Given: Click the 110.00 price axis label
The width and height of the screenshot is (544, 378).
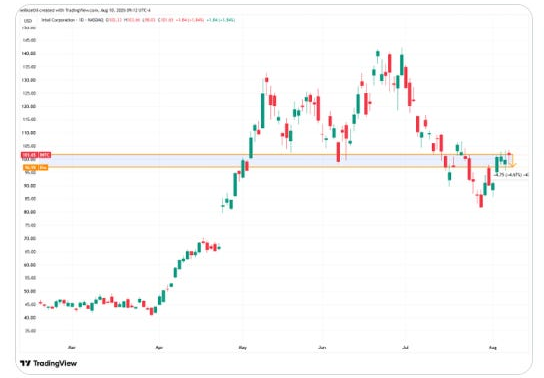Looking at the screenshot, I should [29, 132].
